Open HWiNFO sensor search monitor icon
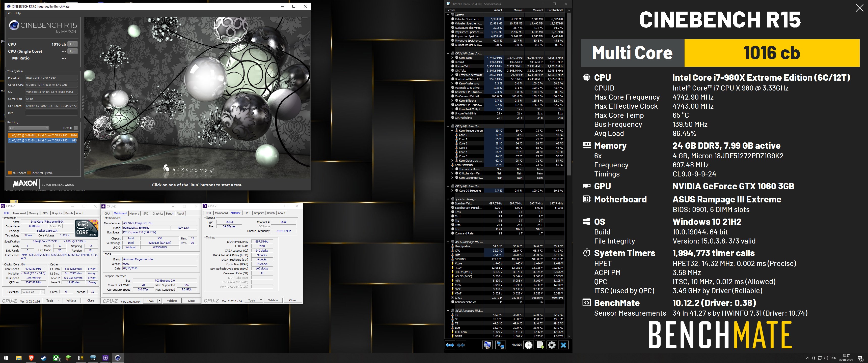This screenshot has width=868, height=363. (x=487, y=345)
